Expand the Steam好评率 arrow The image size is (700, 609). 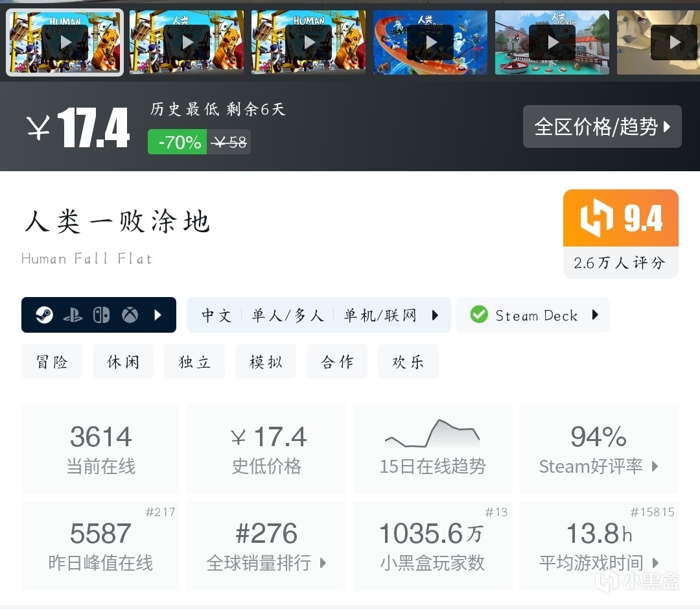655,466
